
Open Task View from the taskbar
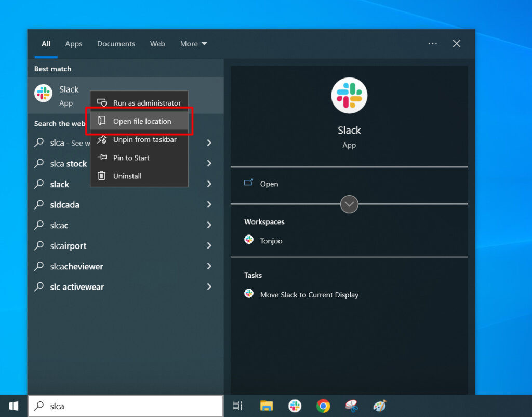click(x=237, y=406)
